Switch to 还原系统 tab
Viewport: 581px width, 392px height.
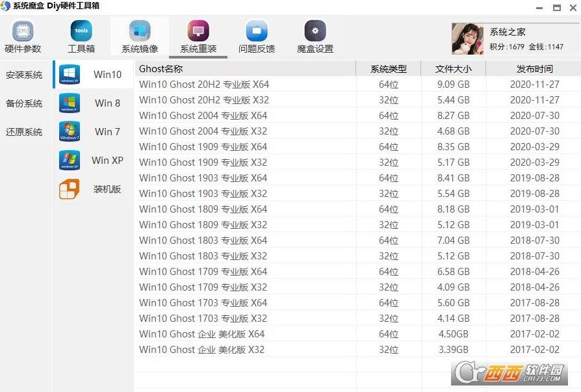pyautogui.click(x=24, y=132)
